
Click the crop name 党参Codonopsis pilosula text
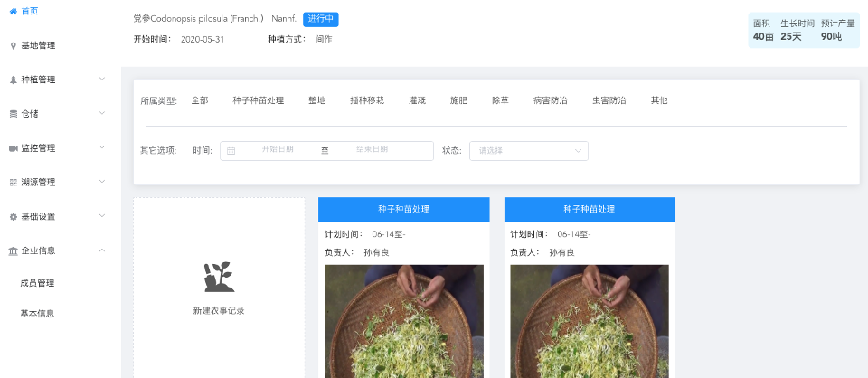tap(215, 19)
